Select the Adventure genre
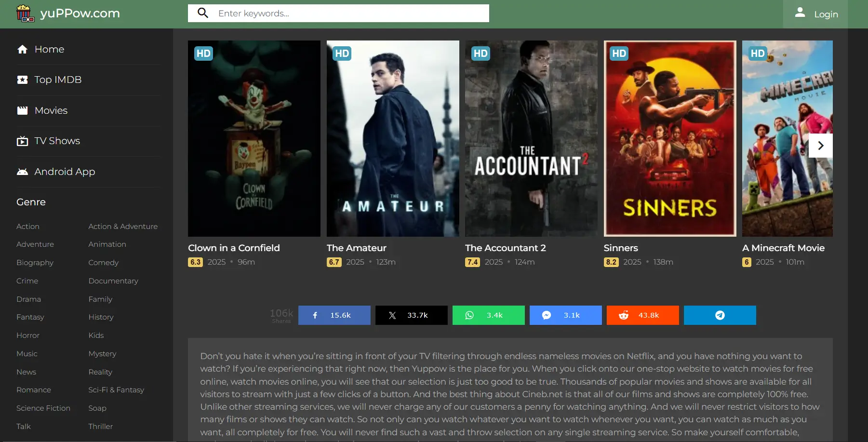The height and width of the screenshot is (442, 868). tap(35, 244)
